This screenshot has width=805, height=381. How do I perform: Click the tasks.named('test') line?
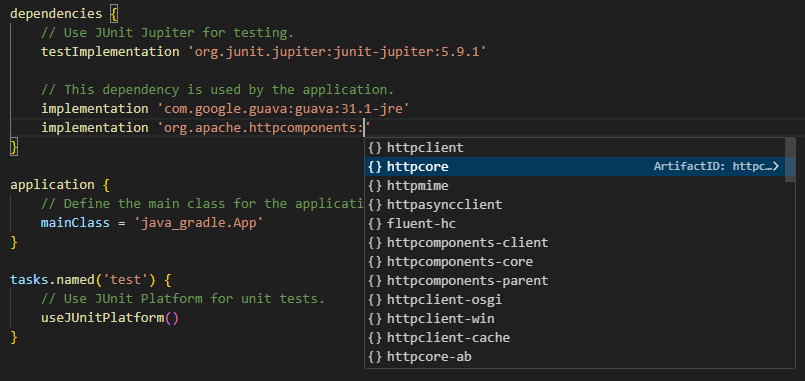(x=90, y=280)
